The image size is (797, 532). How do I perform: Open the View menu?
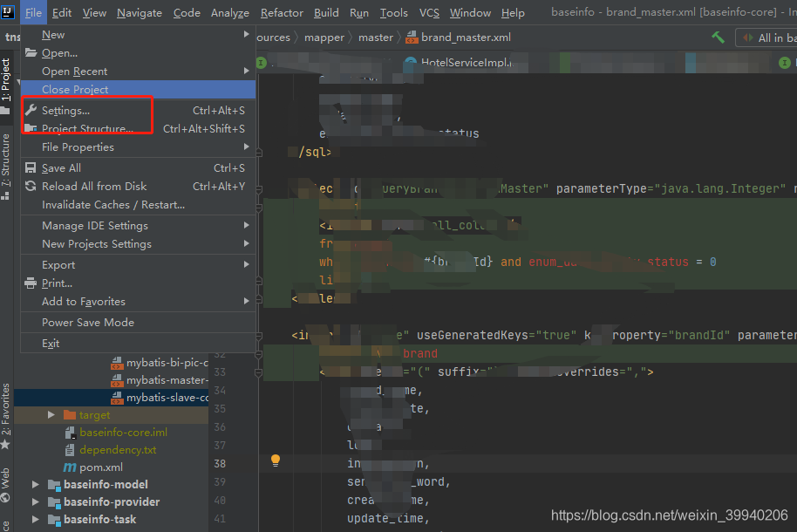[94, 13]
